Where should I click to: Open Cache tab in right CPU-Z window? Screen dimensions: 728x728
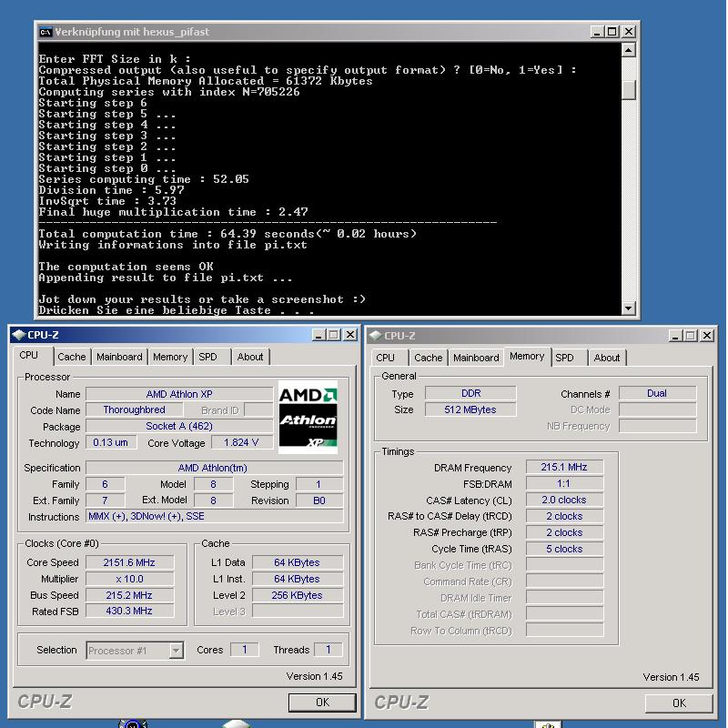pos(429,358)
